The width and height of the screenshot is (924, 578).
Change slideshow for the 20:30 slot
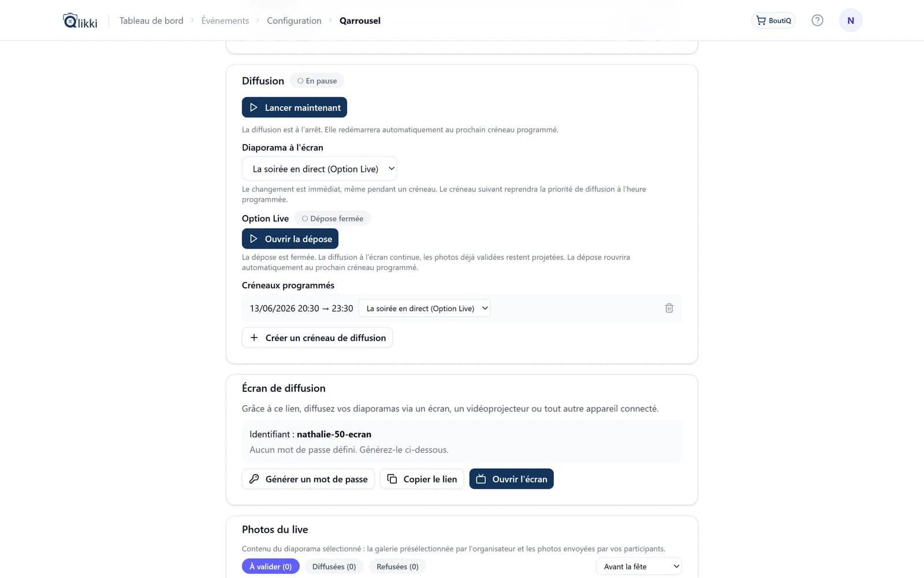point(424,308)
